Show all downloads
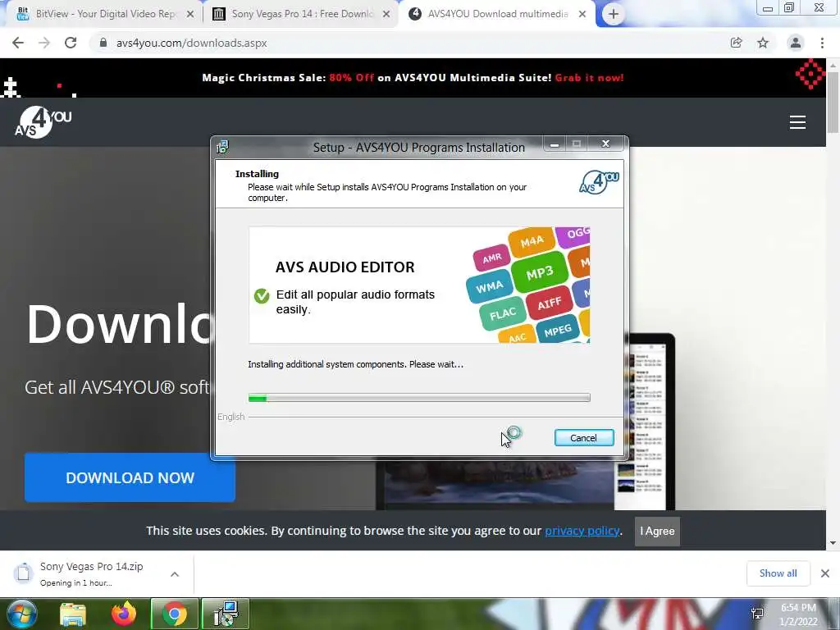This screenshot has height=630, width=840. (x=778, y=573)
